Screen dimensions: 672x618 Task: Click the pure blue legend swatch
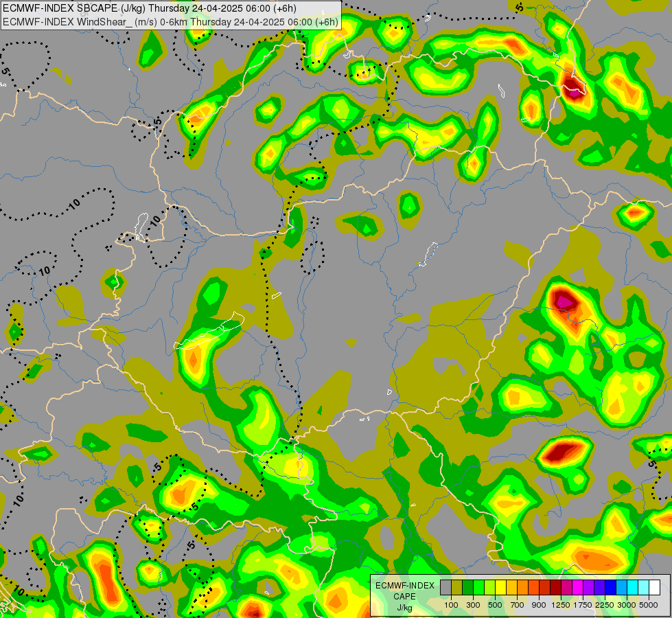[x=610, y=587]
